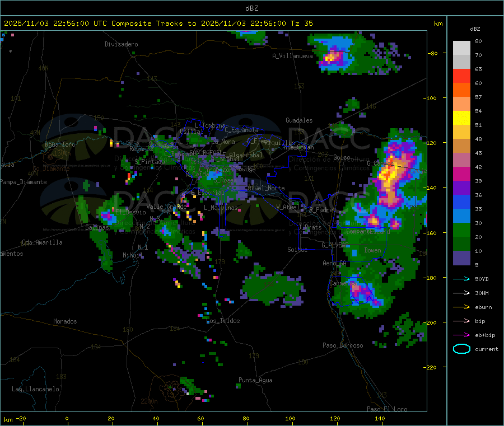Click the 'Nihuil' map label
This screenshot has height=426, width=504.
[133, 255]
